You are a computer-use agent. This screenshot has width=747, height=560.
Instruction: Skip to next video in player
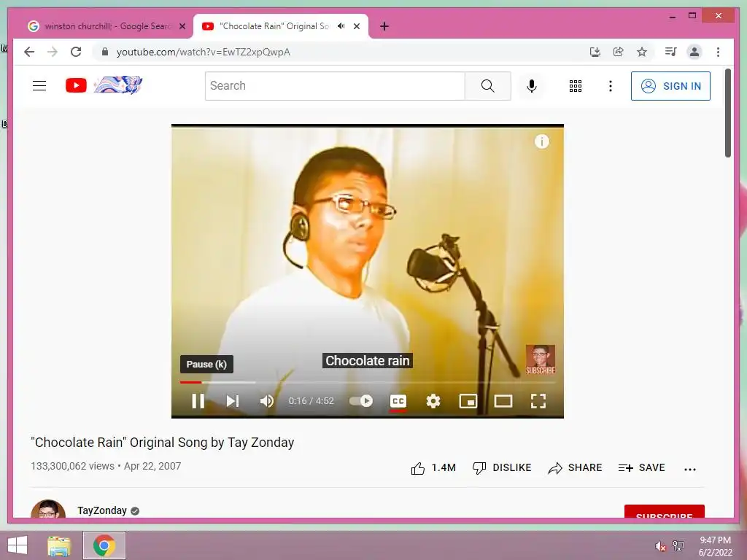(233, 401)
